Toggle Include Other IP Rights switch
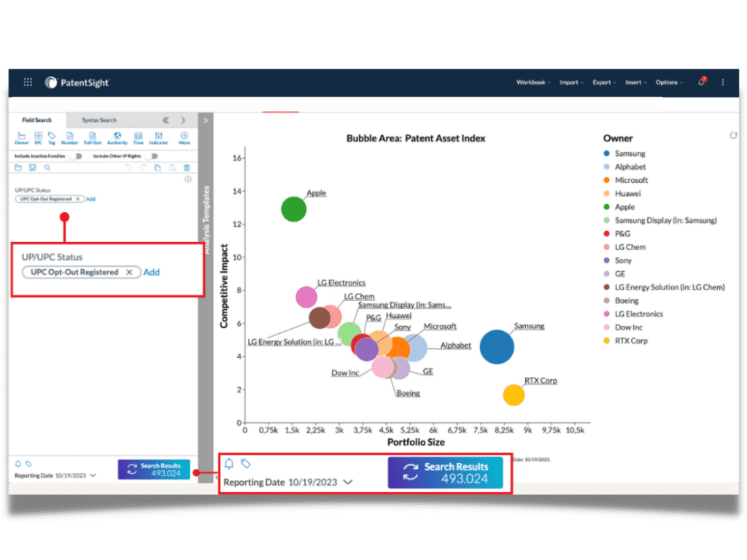 153,156
